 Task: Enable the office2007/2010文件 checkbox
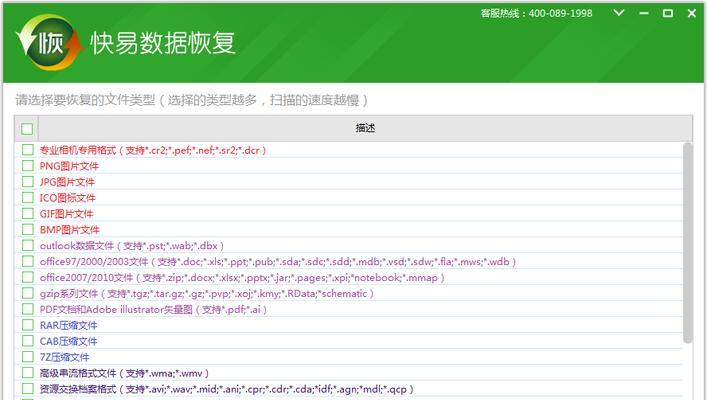click(28, 277)
